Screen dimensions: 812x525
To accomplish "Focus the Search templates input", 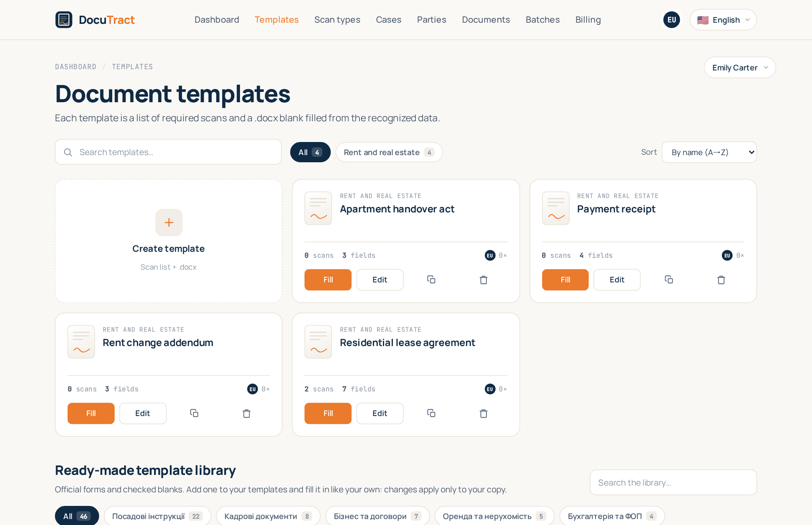I will [x=168, y=152].
